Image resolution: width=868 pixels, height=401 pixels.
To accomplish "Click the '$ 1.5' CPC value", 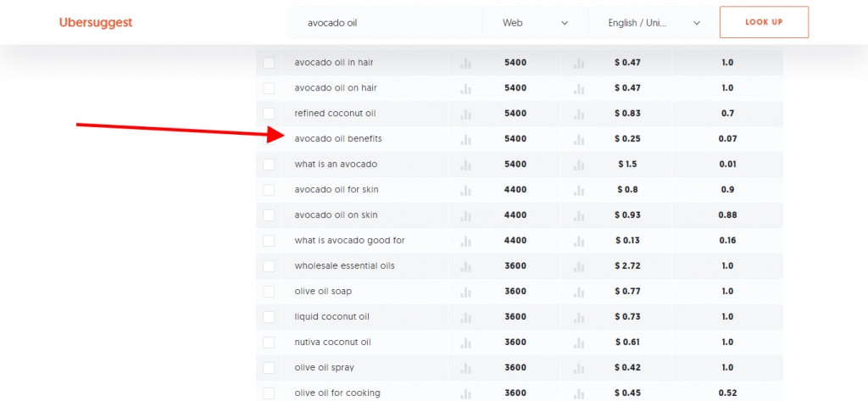I will click(x=627, y=164).
